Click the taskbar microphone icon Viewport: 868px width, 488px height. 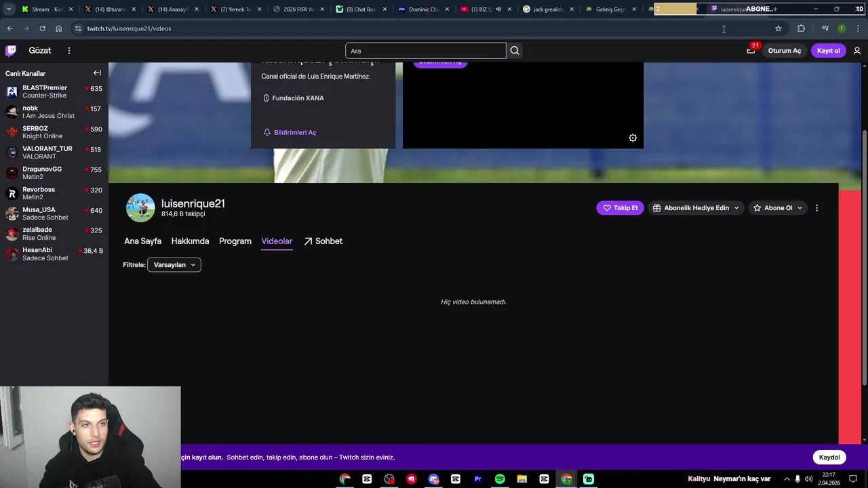coord(797,479)
